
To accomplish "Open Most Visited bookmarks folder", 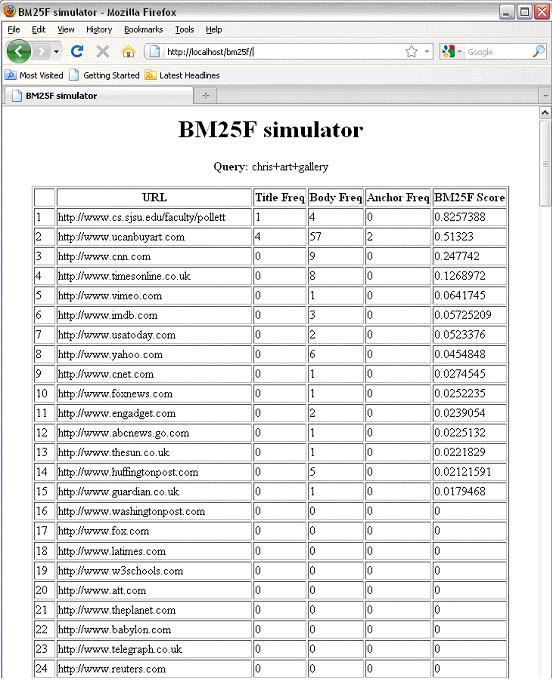I will (x=34, y=75).
